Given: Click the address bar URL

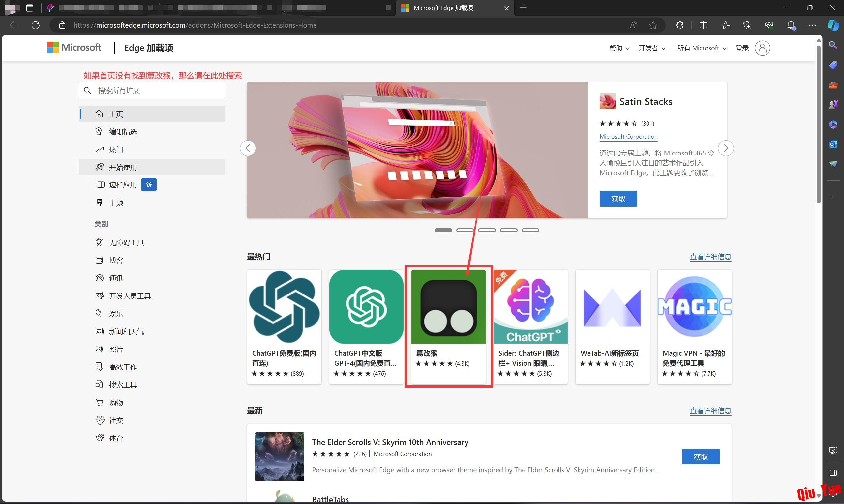Looking at the screenshot, I should [195, 25].
